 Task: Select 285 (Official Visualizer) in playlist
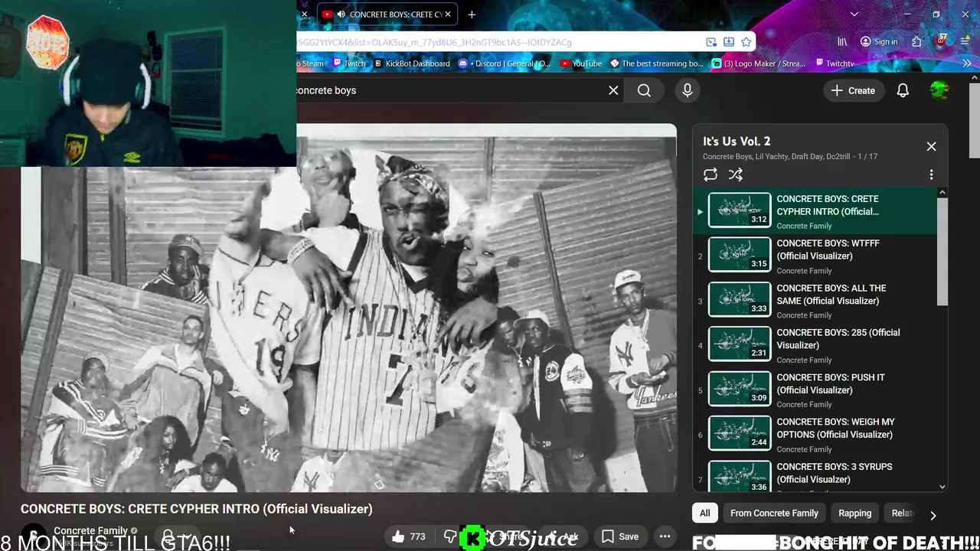815,344
